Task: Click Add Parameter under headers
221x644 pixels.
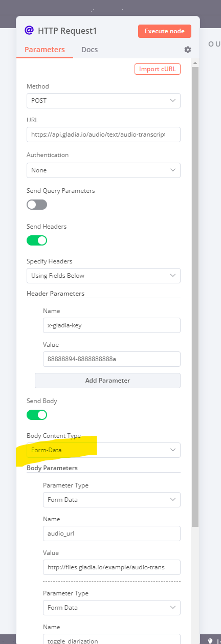Action: click(107, 381)
